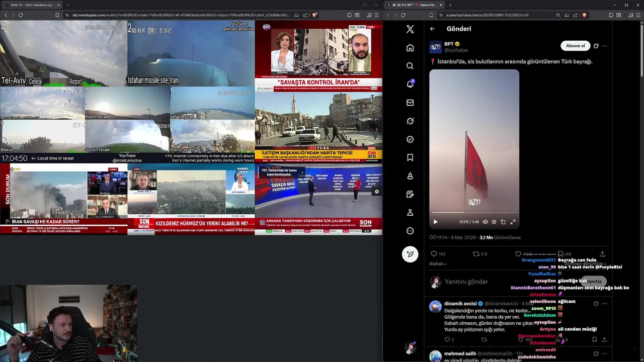Click the Grok icon beside Abone ol

tap(596, 46)
